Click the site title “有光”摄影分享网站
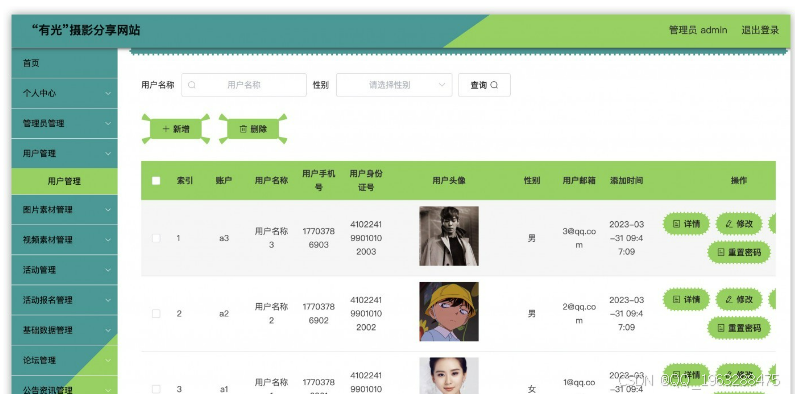This screenshot has width=795, height=394. point(86,30)
